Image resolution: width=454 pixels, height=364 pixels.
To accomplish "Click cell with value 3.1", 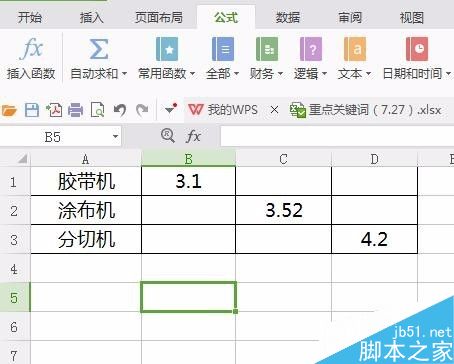I will [189, 181].
